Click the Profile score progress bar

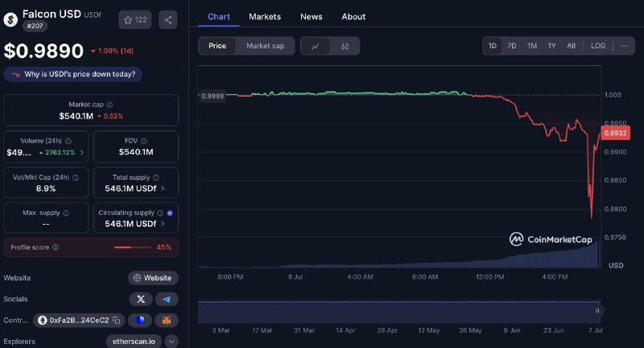point(132,247)
